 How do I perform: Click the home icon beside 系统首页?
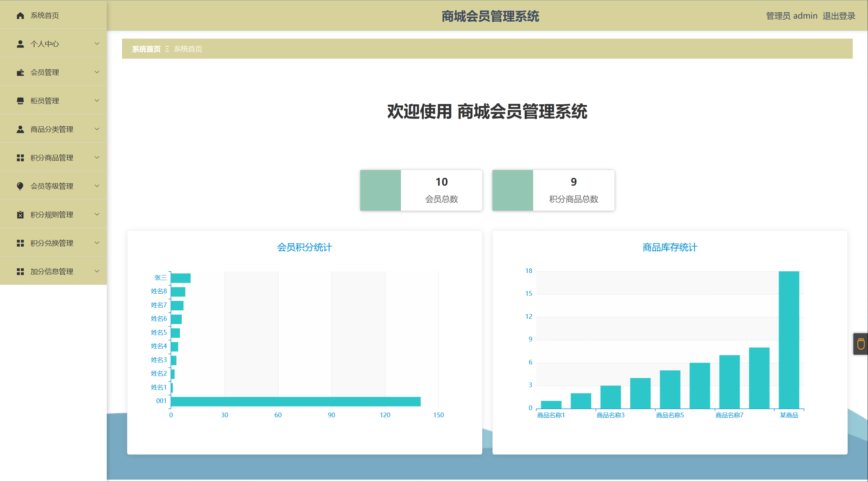tap(20, 16)
